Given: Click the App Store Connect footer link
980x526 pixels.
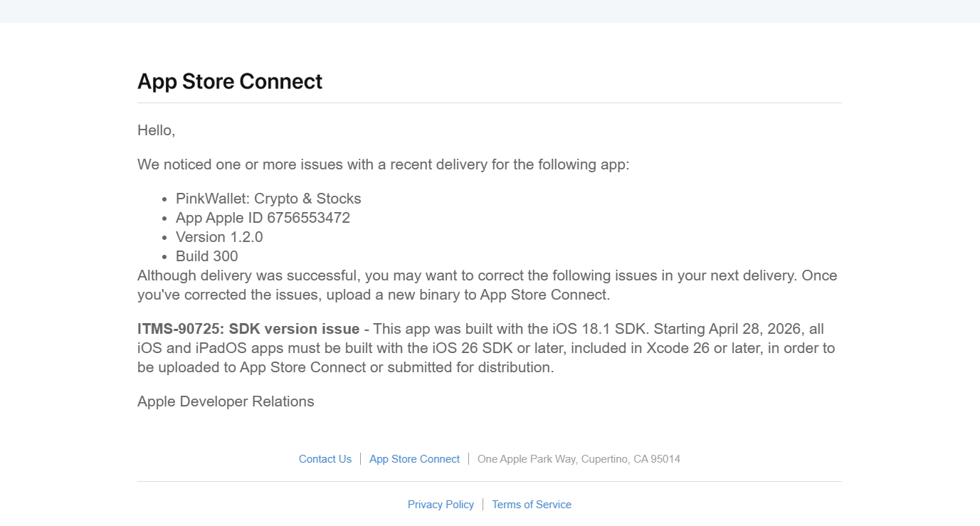Looking at the screenshot, I should pyautogui.click(x=414, y=459).
